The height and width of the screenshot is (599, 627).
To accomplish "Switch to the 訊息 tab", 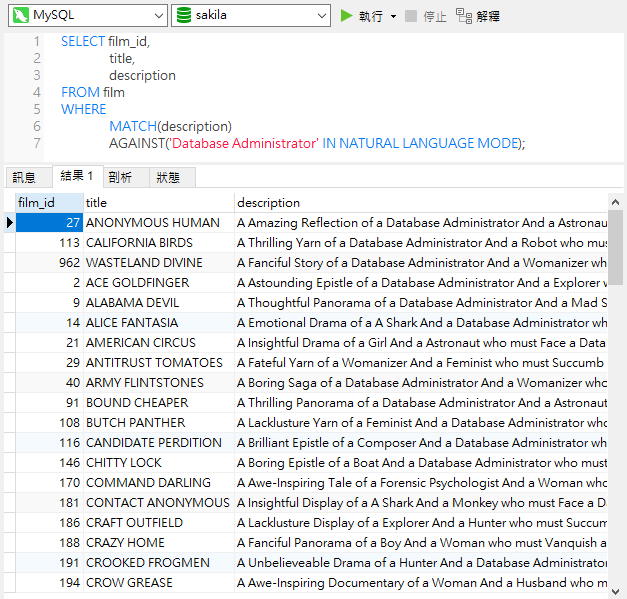I will (x=25, y=178).
